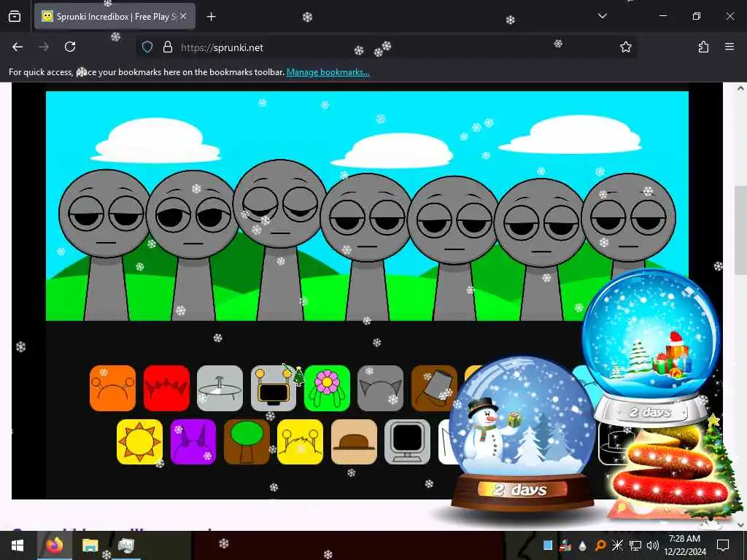
Task: Pick the red spiky character icon
Action: (x=166, y=388)
